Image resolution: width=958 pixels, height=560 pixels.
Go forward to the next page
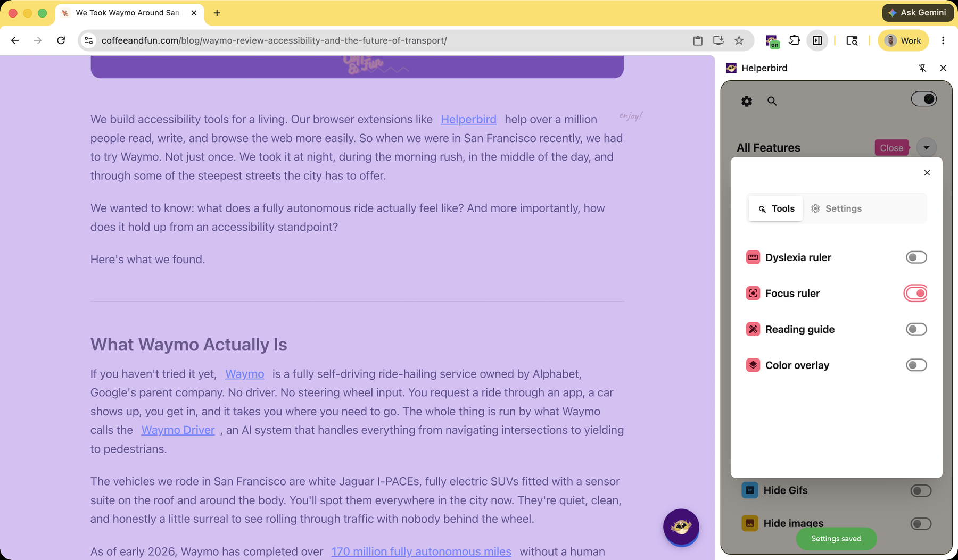(38, 40)
